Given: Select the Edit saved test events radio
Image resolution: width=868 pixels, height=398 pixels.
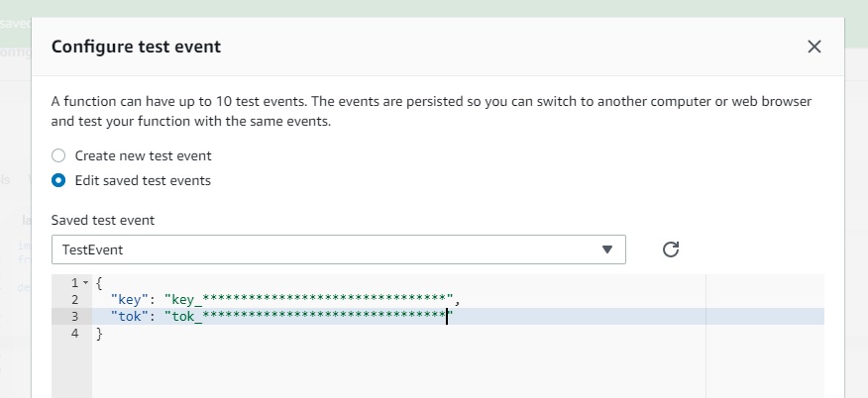Looking at the screenshot, I should (58, 180).
